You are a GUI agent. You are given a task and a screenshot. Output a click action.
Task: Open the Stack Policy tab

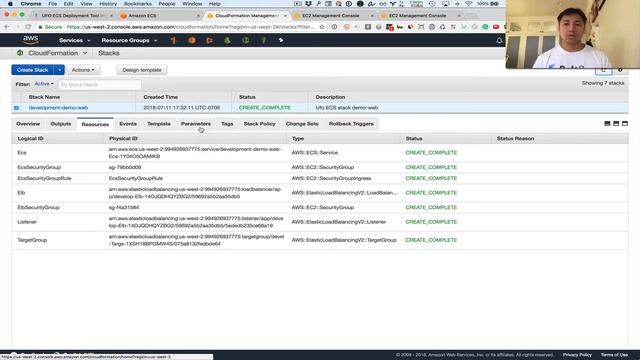[260, 124]
